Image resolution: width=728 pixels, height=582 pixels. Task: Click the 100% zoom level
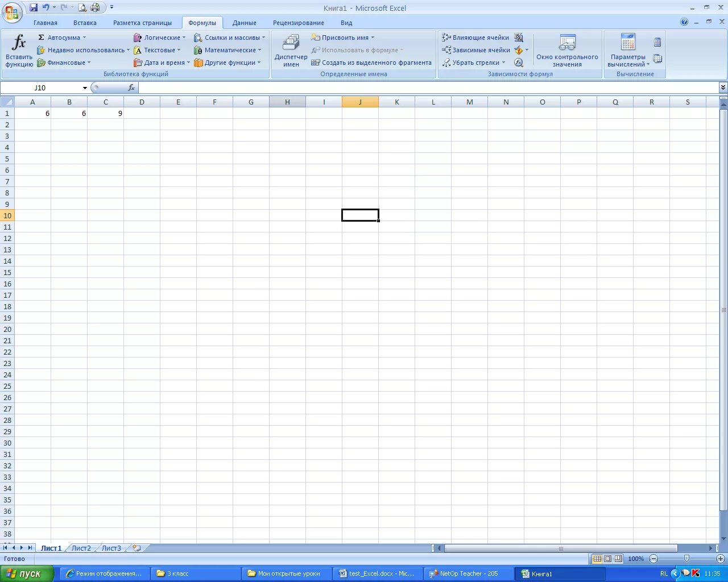point(636,559)
